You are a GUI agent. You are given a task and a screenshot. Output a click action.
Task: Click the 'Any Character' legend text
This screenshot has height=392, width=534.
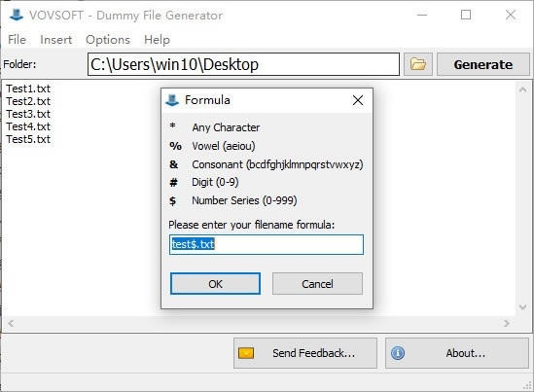pos(226,127)
